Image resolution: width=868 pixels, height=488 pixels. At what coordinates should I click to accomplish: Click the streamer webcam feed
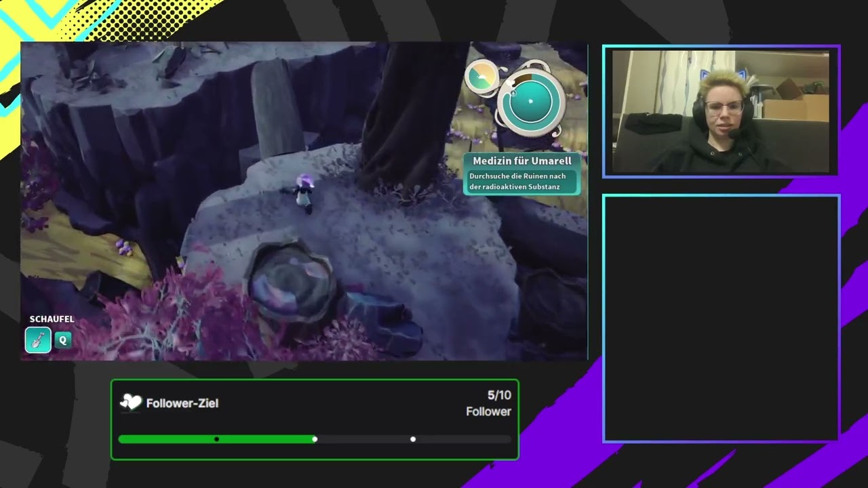(721, 111)
